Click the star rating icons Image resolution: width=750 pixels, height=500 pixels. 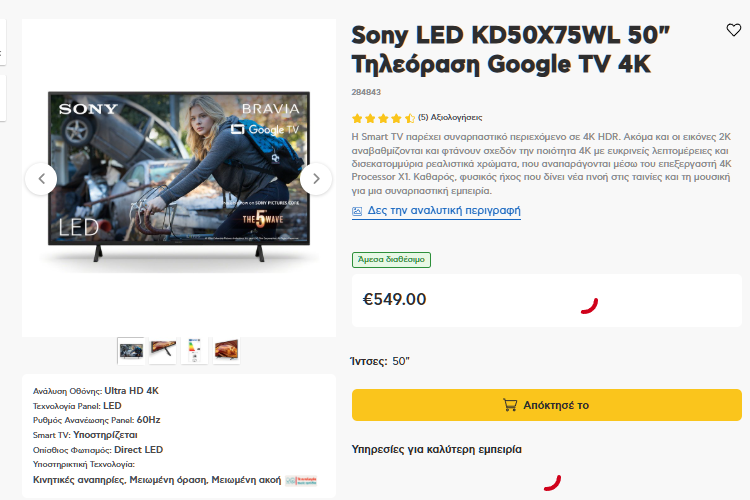tap(383, 118)
